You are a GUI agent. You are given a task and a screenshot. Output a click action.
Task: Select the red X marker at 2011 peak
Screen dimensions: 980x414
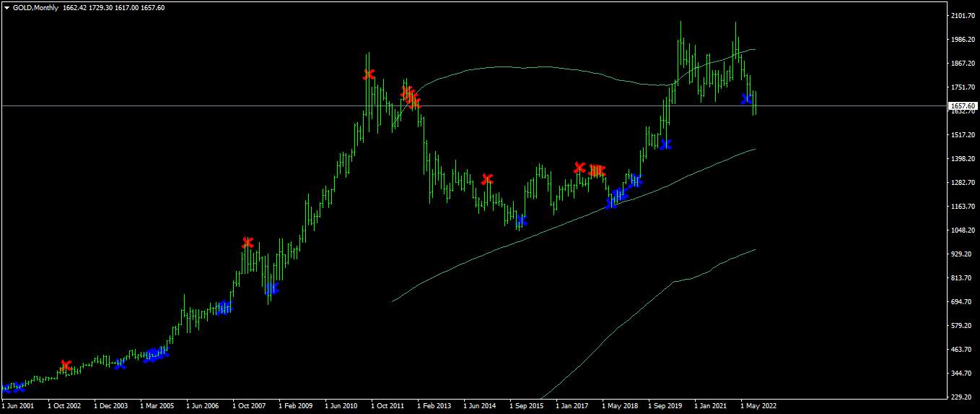click(369, 74)
